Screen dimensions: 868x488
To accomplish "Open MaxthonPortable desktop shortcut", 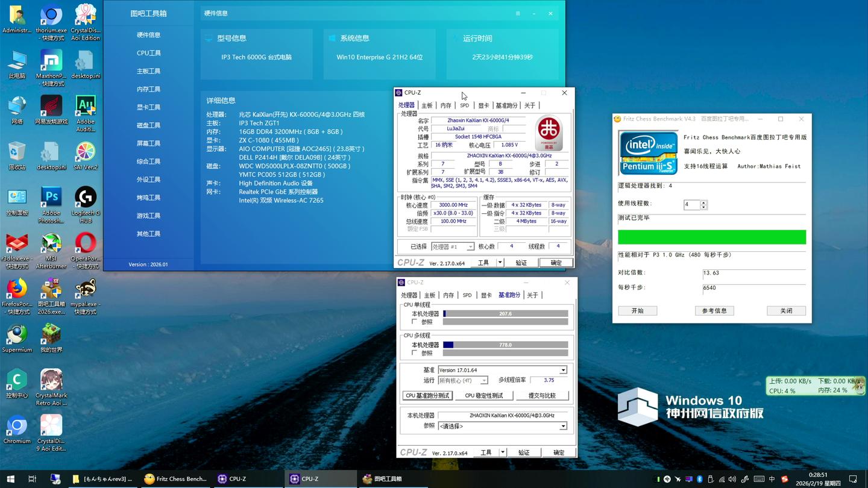I will 51,68.
